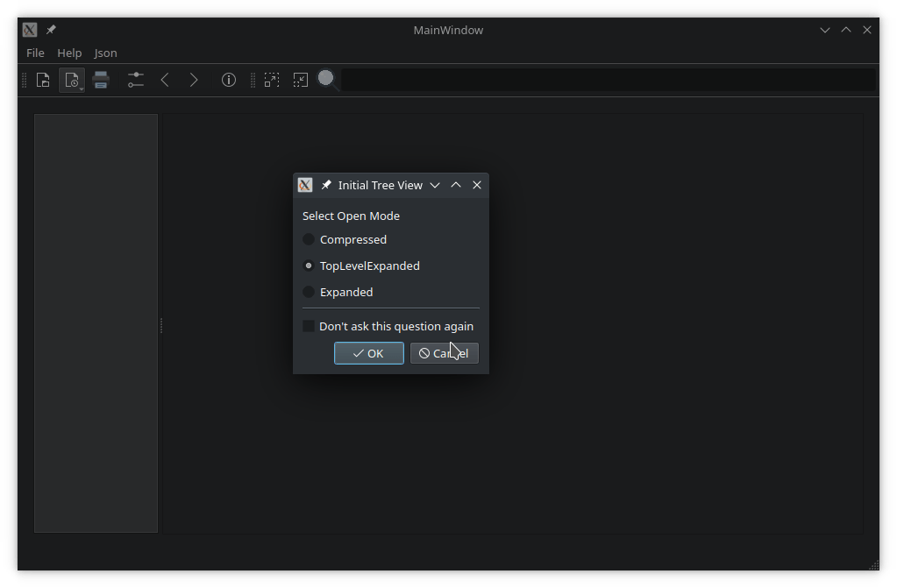
Task: Open a new file with the first toolbar icon
Action: point(42,80)
